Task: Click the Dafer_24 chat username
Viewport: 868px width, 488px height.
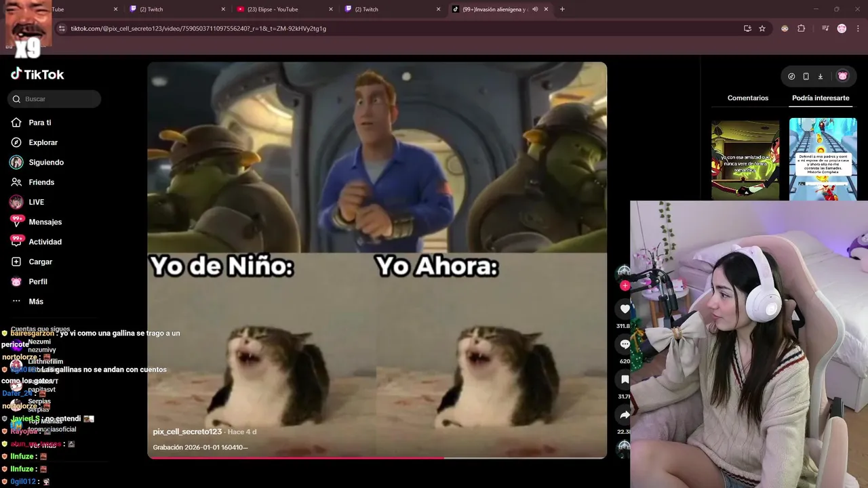Action: pos(17,393)
